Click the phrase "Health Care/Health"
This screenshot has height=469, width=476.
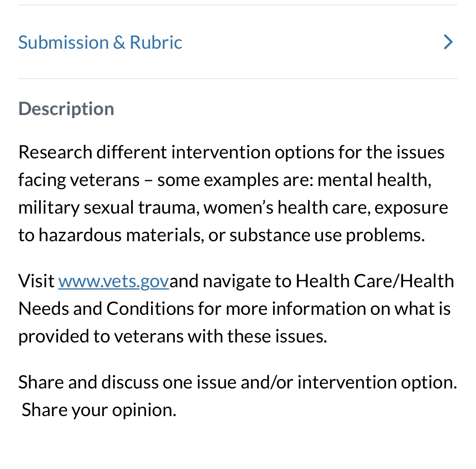tap(374, 281)
